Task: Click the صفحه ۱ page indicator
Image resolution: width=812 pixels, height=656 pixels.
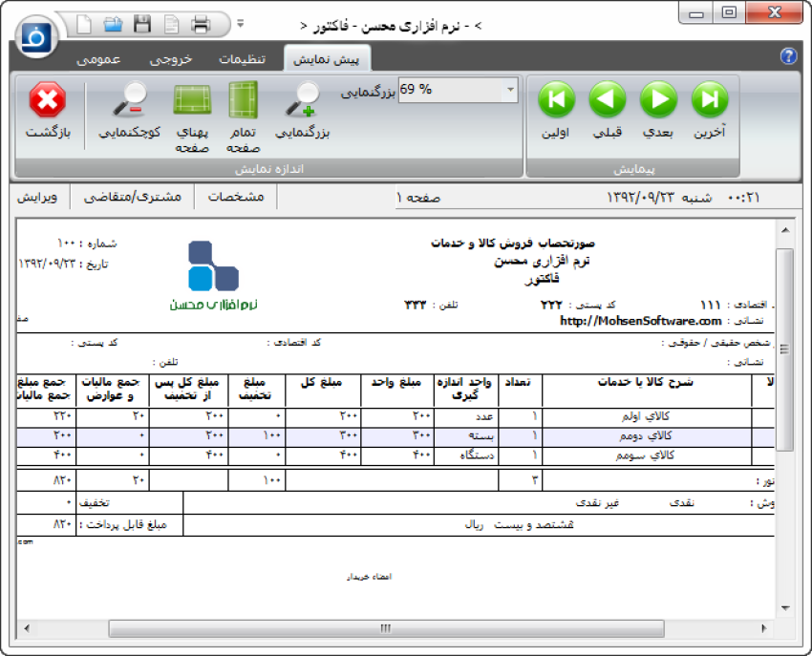Action: pos(418,198)
